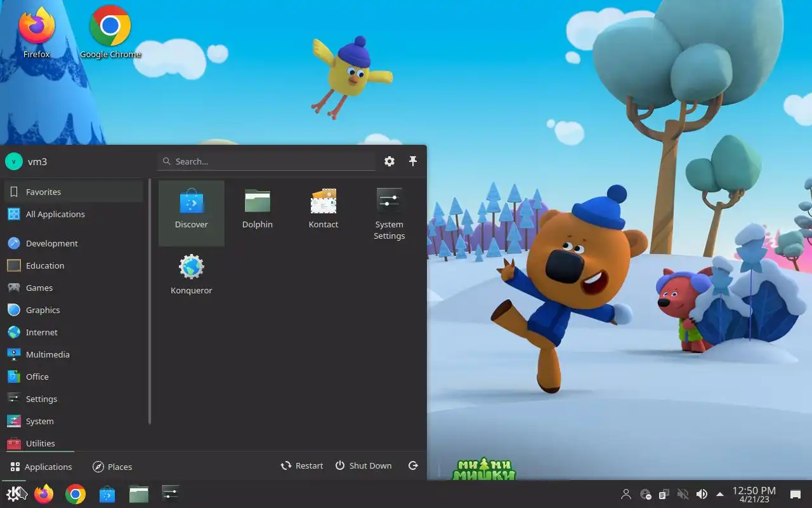The width and height of the screenshot is (812, 508).
Task: Open the Games category
Action: pos(74,288)
